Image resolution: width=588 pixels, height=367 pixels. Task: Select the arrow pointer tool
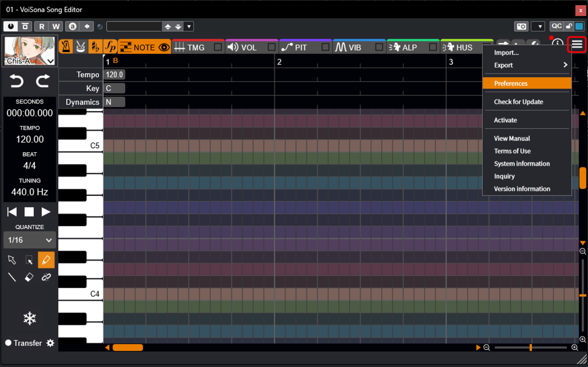pos(12,260)
